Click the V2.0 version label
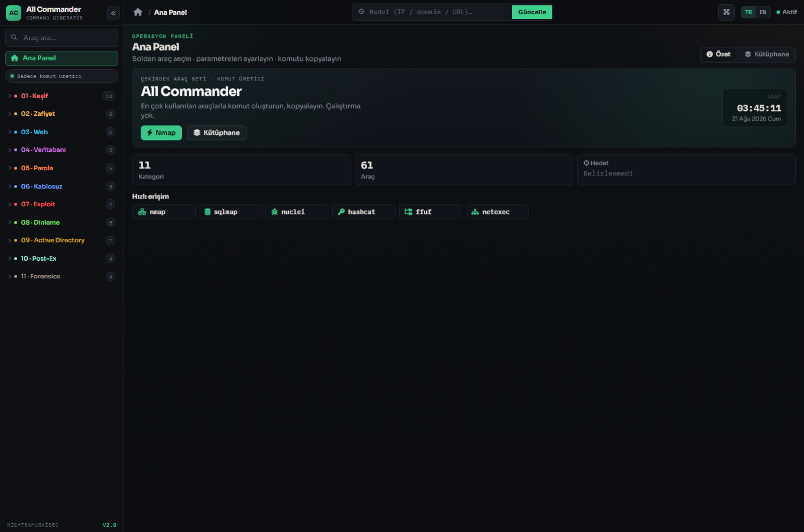Viewport: 804px width, 532px height. click(x=109, y=525)
